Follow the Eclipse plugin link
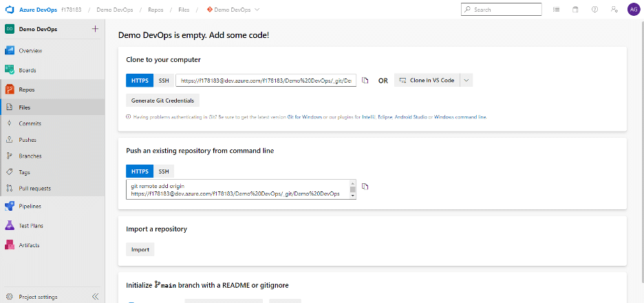 pos(384,117)
